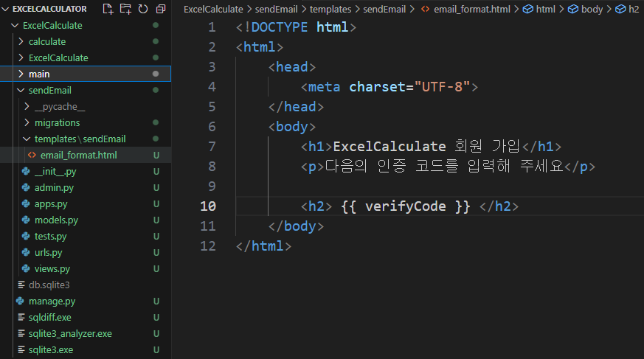
Task: Collapse the top-level ExcelCalculate folder
Action: click(x=15, y=26)
